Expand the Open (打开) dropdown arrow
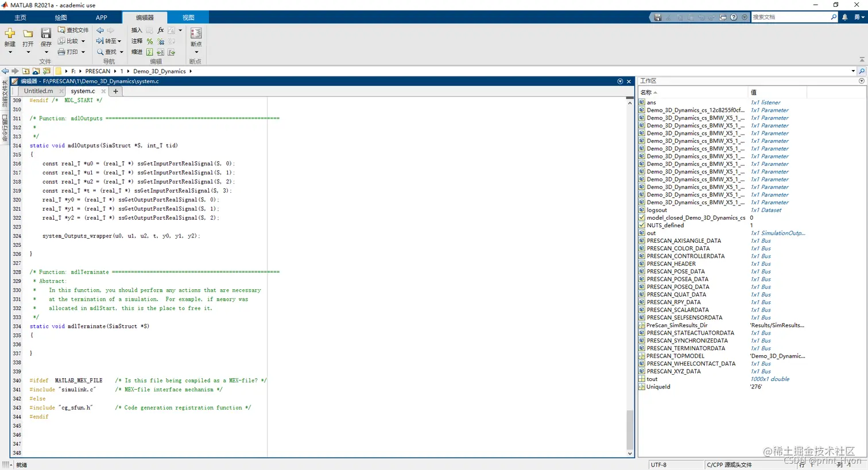This screenshot has height=470, width=868. click(x=28, y=52)
